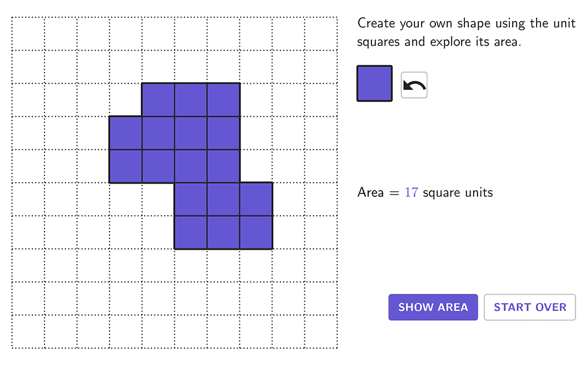Click the area value 17

click(x=411, y=192)
